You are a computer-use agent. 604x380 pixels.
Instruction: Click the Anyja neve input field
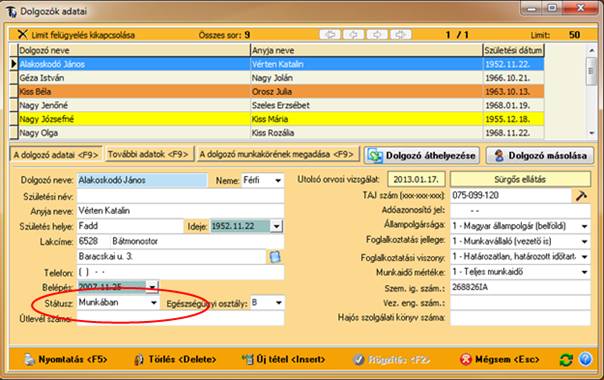[180, 211]
